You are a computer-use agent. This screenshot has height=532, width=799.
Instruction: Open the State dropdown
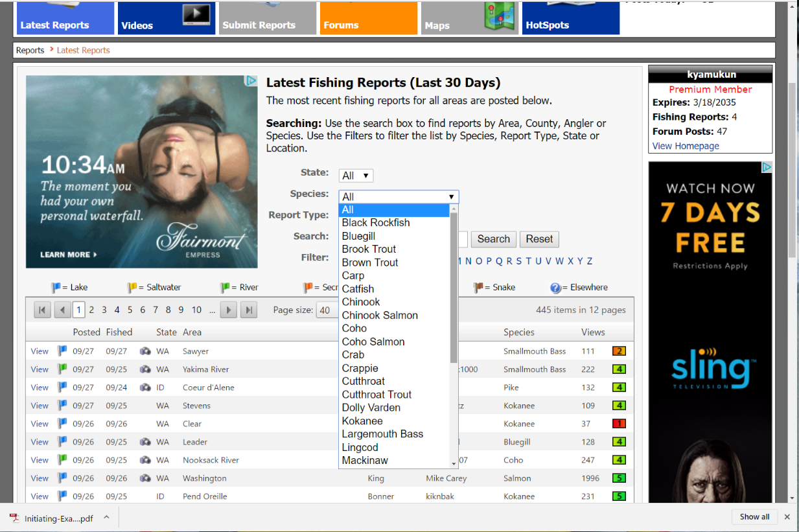[356, 176]
